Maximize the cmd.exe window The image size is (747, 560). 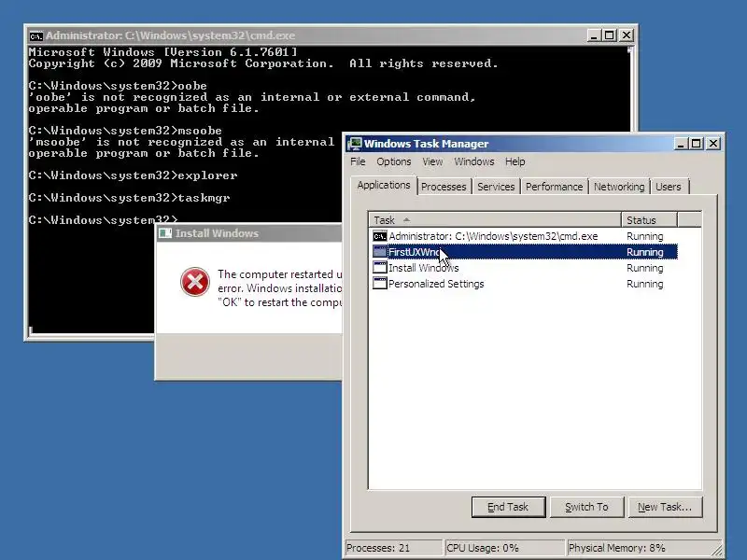610,35
